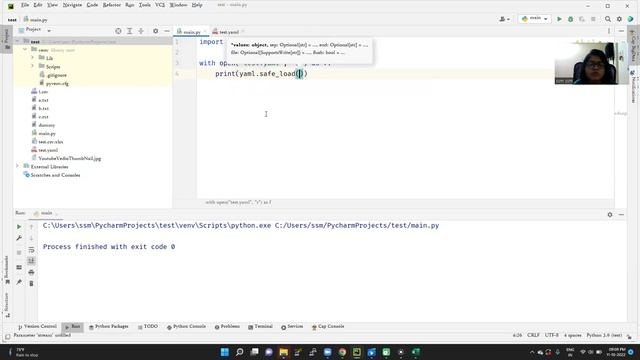Toggle soft-wrap in Run console
640x360 pixels.
31,249
